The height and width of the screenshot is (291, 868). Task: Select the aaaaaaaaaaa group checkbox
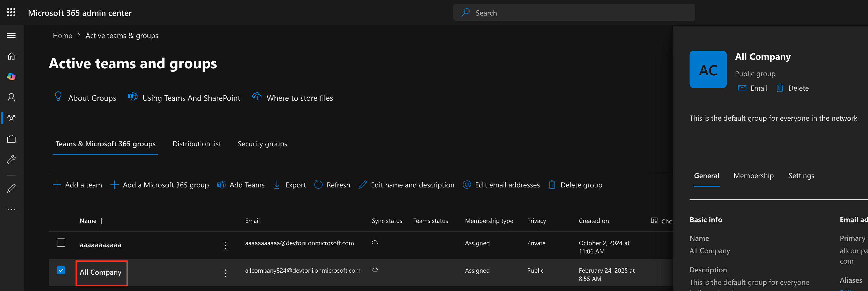pyautogui.click(x=61, y=242)
